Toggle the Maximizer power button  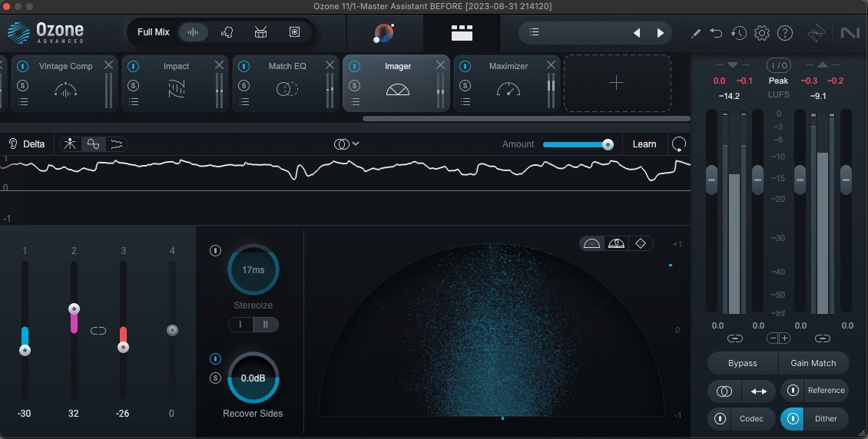[x=465, y=66]
